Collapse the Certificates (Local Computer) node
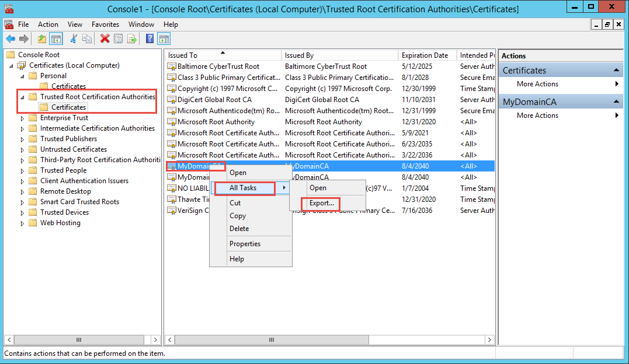The height and width of the screenshot is (364, 629). pyautogui.click(x=11, y=66)
